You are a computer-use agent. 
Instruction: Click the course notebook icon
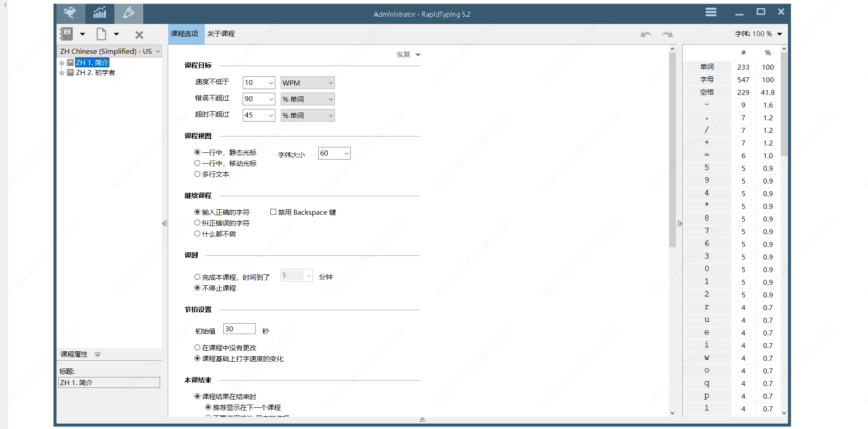[66, 34]
